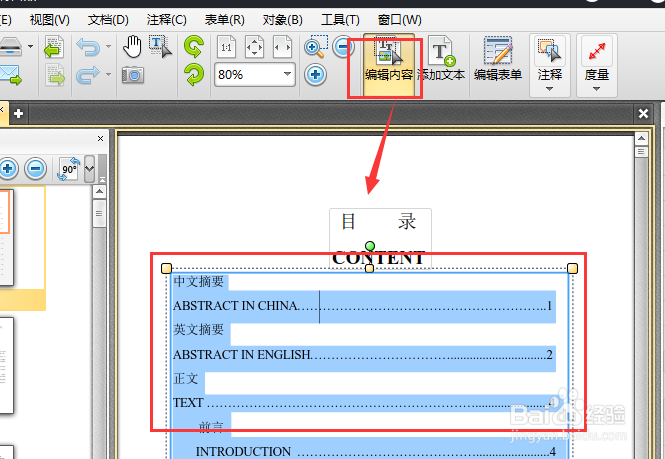Image resolution: width=665 pixels, height=459 pixels.
Task: Click document scroll up arrow
Action: (641, 139)
